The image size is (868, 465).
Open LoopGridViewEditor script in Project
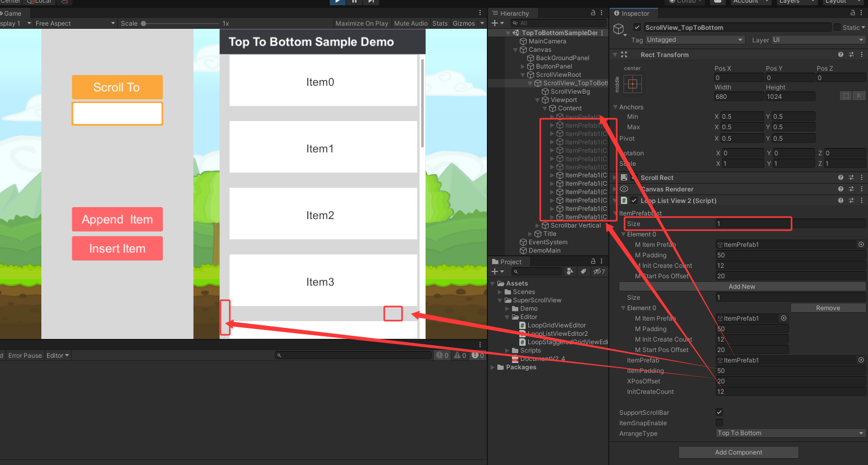click(552, 325)
